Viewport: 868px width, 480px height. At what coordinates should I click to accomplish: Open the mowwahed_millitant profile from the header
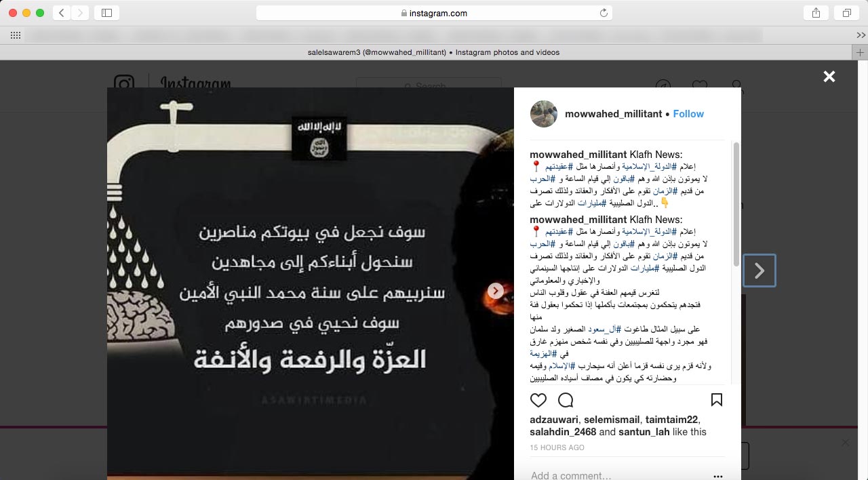613,114
